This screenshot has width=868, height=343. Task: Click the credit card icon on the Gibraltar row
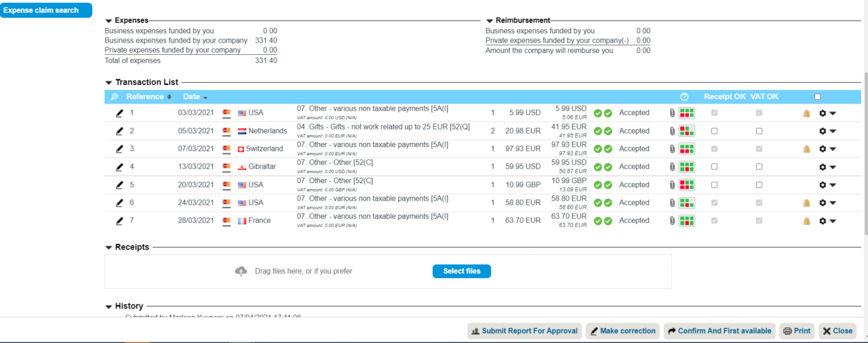coord(226,167)
